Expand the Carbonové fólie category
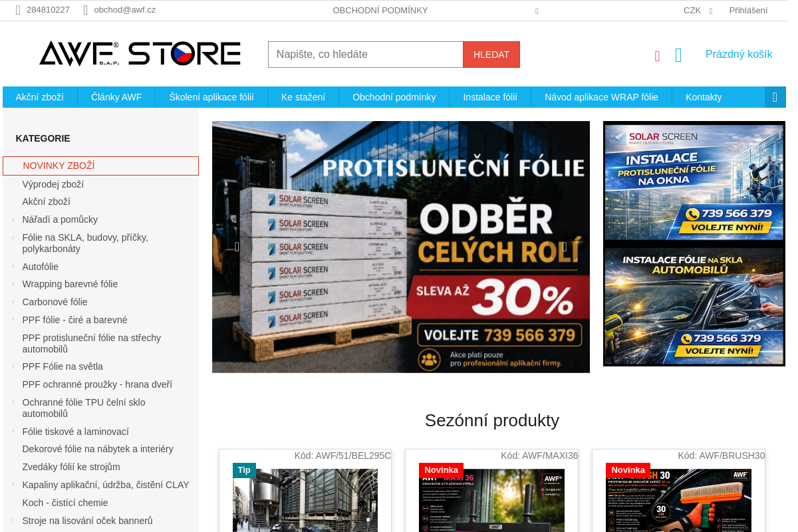This screenshot has height=532, width=798. 13,302
